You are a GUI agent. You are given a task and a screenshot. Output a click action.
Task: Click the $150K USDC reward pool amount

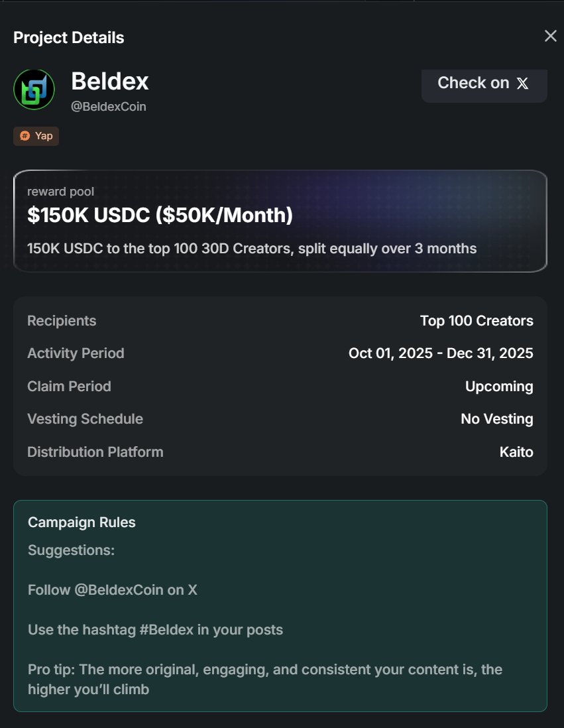[x=160, y=215]
